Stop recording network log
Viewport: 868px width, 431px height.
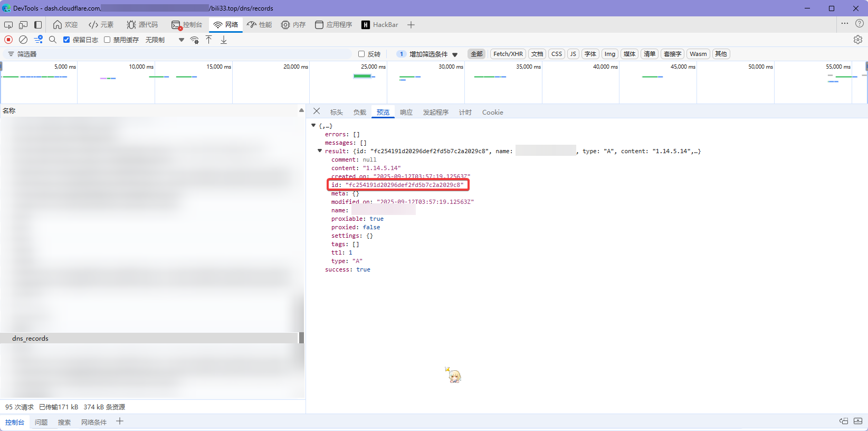(x=8, y=40)
